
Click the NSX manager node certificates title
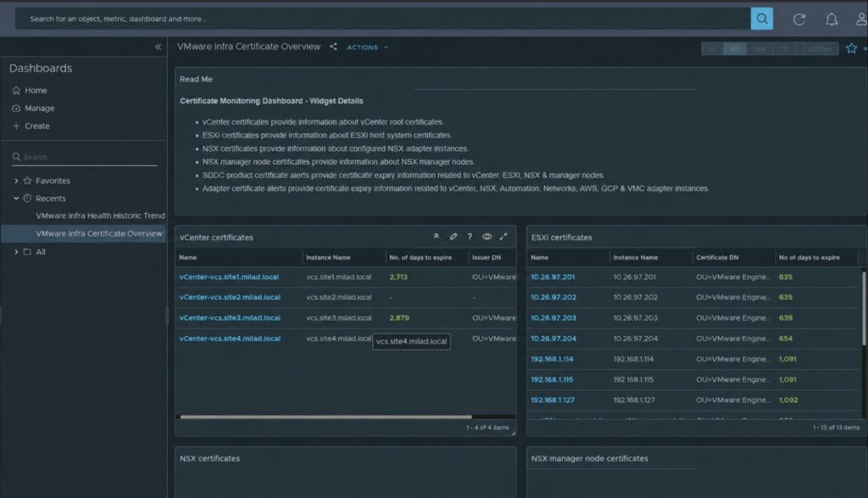coord(590,459)
